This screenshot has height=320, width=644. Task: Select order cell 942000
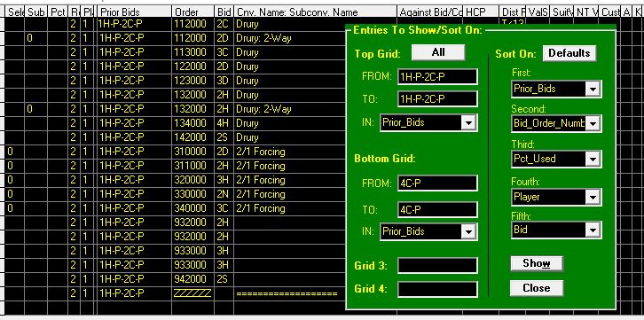(x=193, y=279)
